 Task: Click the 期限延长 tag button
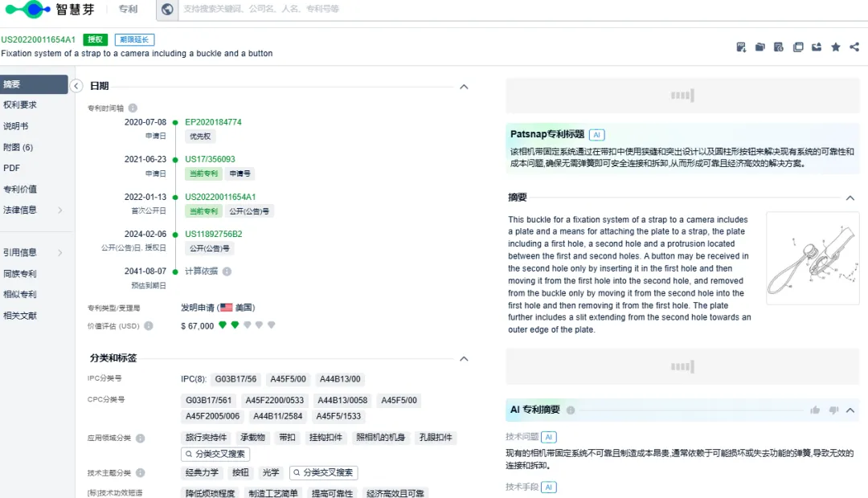click(134, 40)
